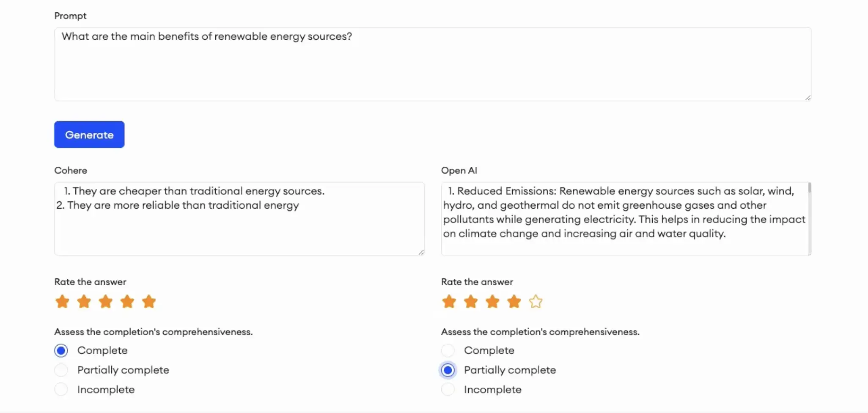Viewport: 868px width, 413px height.
Task: Choose Incomplete for Open AI answer
Action: point(448,389)
